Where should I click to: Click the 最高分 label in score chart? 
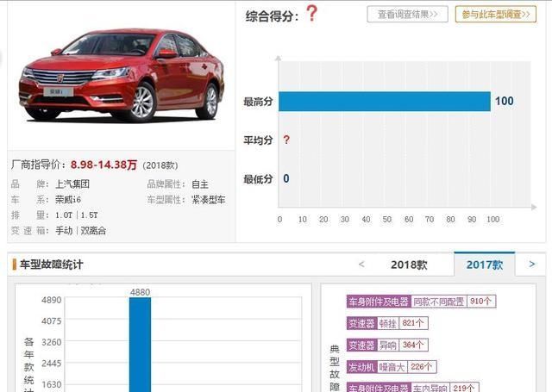tap(258, 102)
